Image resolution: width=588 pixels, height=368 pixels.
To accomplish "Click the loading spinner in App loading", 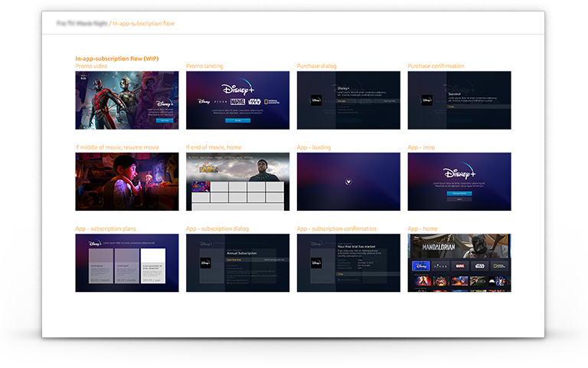I will point(348,182).
